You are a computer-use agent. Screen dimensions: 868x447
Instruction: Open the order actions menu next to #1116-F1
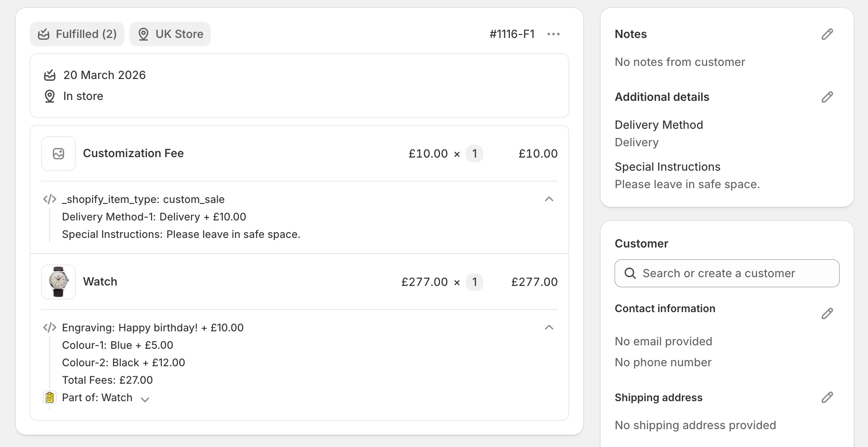[x=553, y=34]
